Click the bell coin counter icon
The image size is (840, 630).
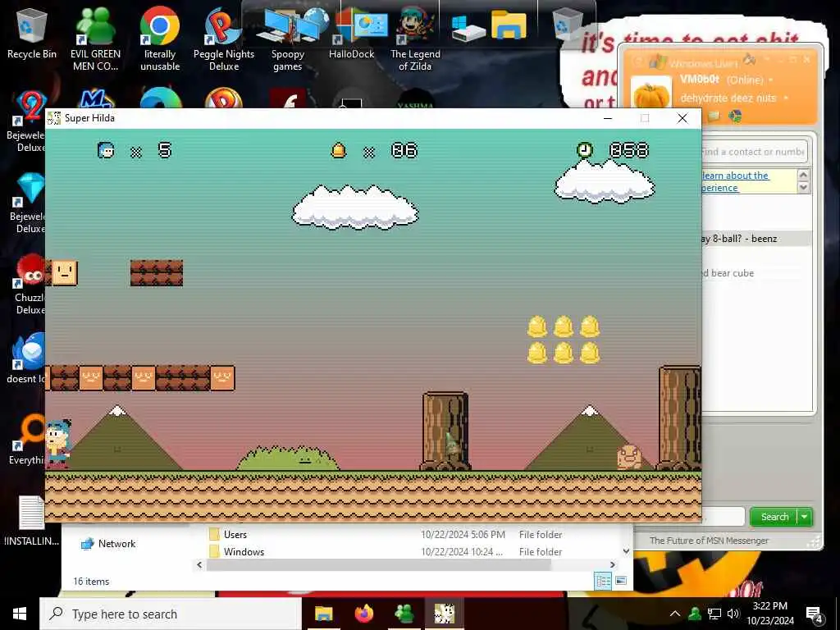(338, 151)
